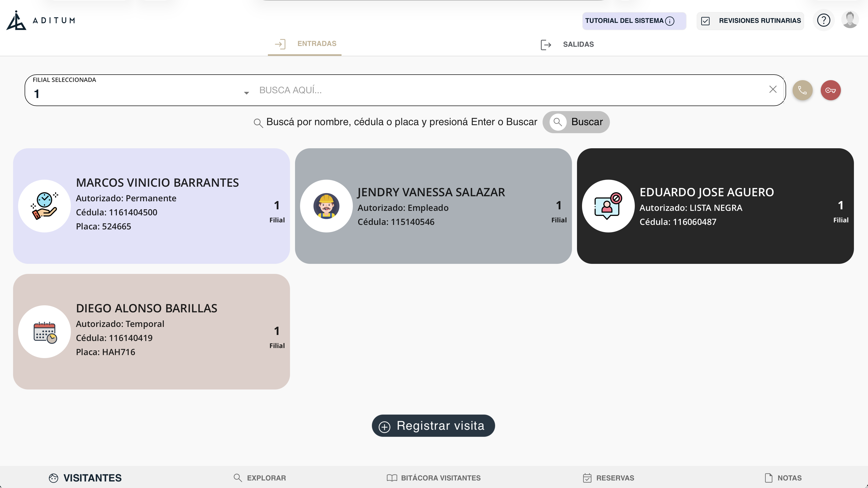Click the Registrar visita button

click(x=433, y=426)
